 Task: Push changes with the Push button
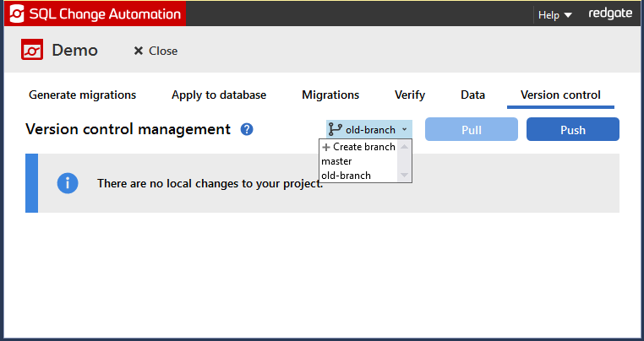[x=572, y=130]
